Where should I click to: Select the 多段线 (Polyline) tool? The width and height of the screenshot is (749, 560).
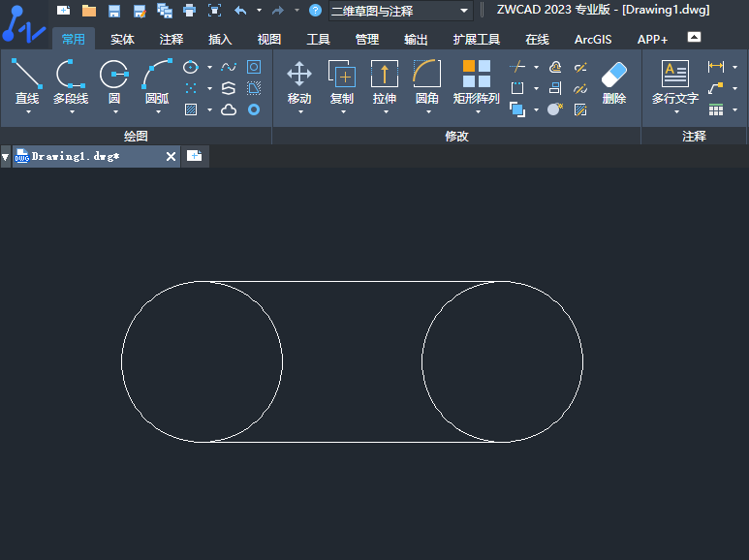pyautogui.click(x=70, y=76)
